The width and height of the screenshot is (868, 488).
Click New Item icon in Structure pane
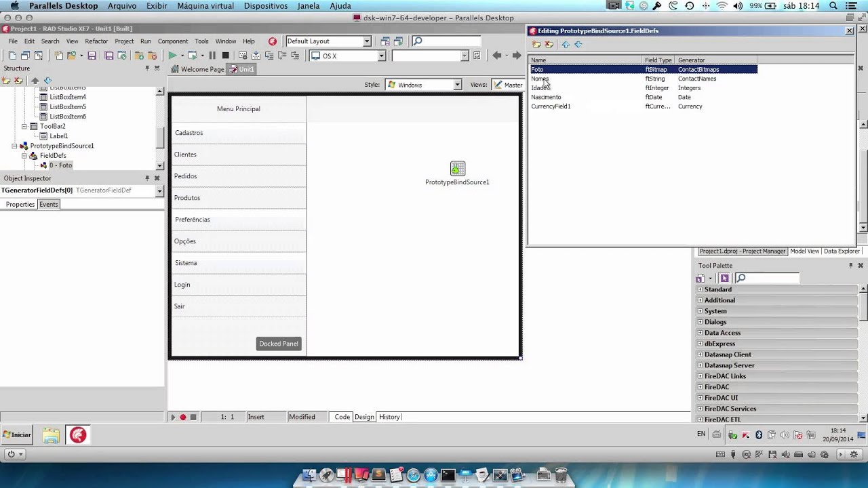(6, 81)
